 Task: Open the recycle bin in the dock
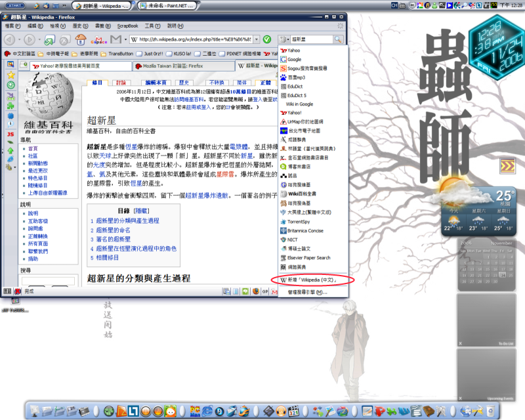coord(490,411)
